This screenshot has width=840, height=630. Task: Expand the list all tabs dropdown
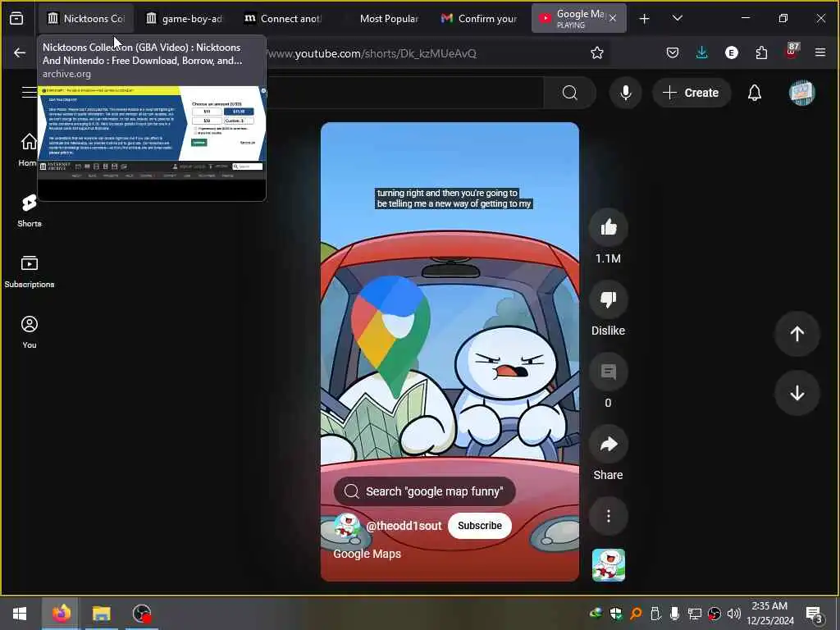678,18
